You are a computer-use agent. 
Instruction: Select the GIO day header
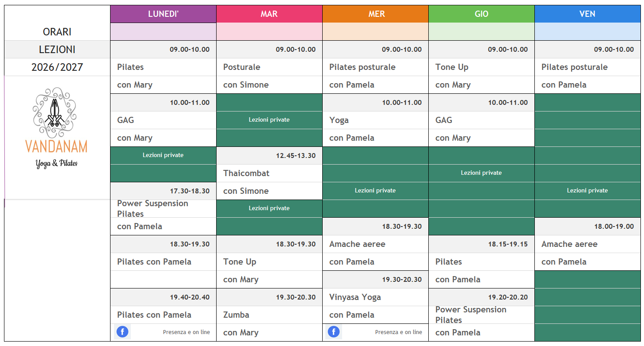click(481, 14)
